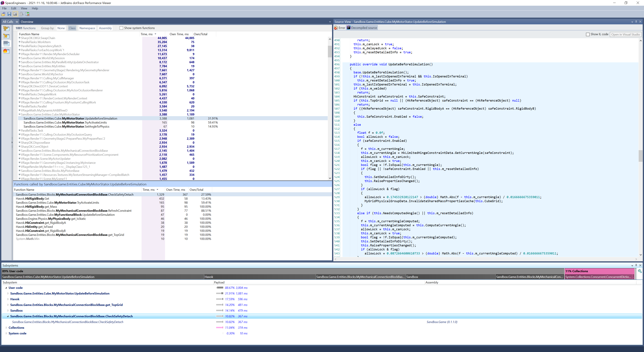Viewport: 644px width, 352px height.
Task: Select the plain list view sidebar icon
Action: pyautogui.click(x=6, y=44)
